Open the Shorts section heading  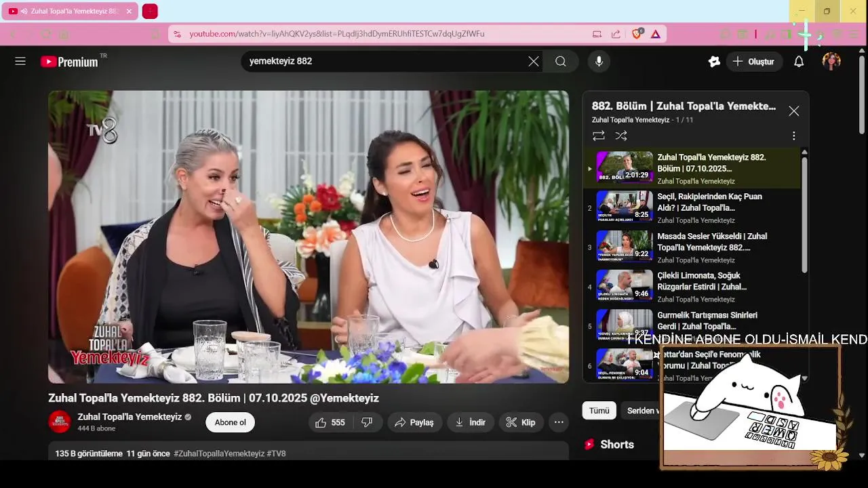616,445
